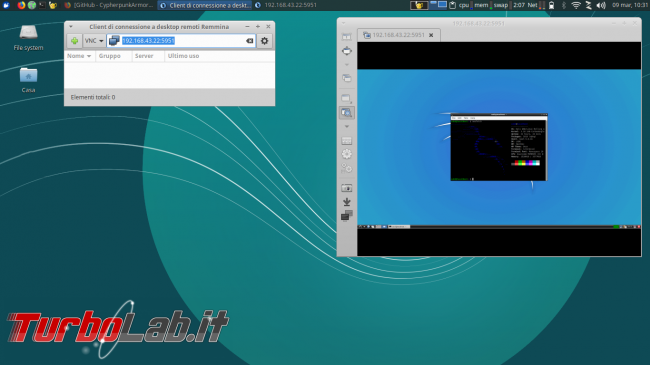Expand the fullscreen options arrow
This screenshot has height=365, width=650.
[347, 65]
